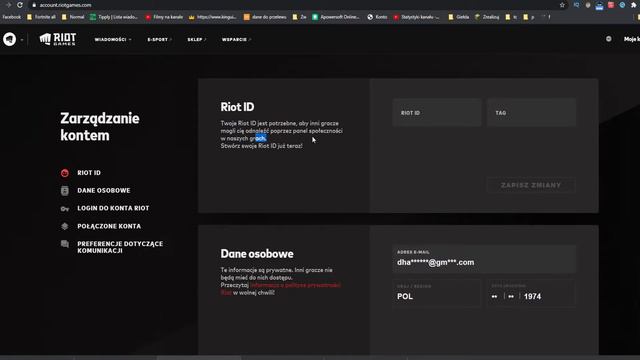Image resolution: width=640 pixels, height=360 pixels.
Task: Click the POL country region field
Action: coord(437,293)
